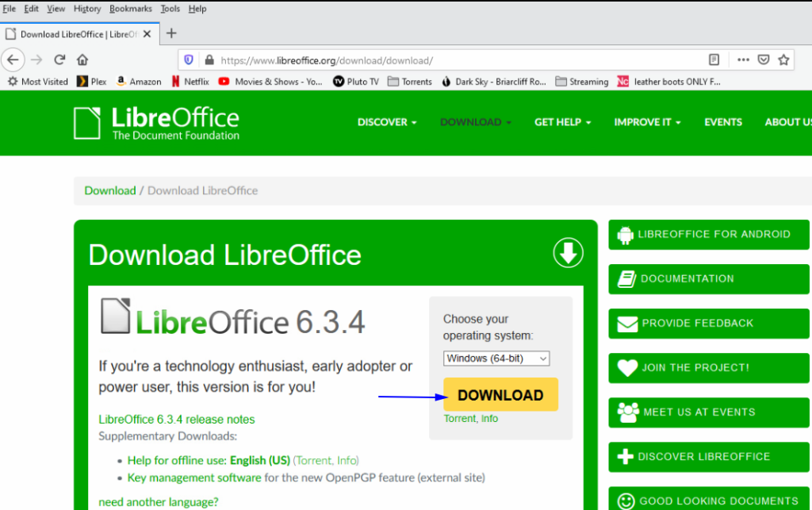The image size is (812, 510).
Task: Click Discover LibreOffice sidebar button
Action: pyautogui.click(x=709, y=457)
